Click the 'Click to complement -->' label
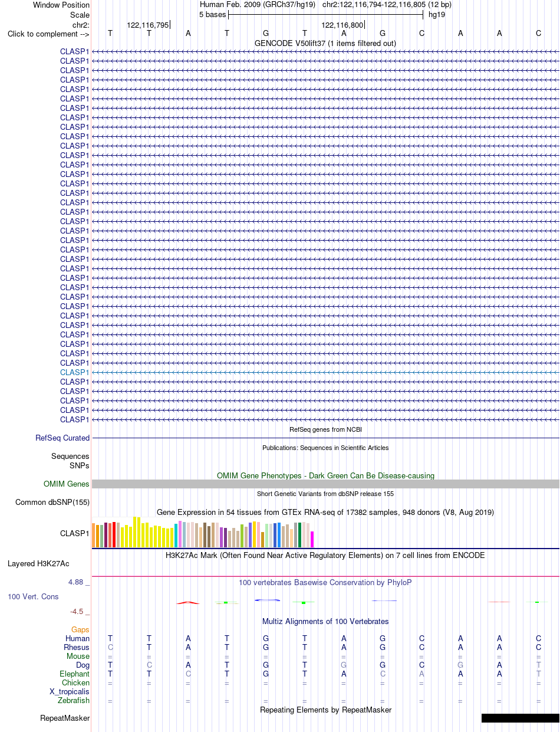Image resolution: width=560 pixels, height=732 pixels. [48, 34]
